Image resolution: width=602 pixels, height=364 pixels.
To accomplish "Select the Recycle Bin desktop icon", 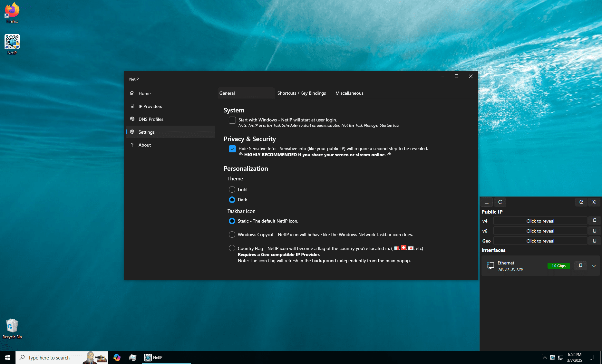I will [12, 329].
